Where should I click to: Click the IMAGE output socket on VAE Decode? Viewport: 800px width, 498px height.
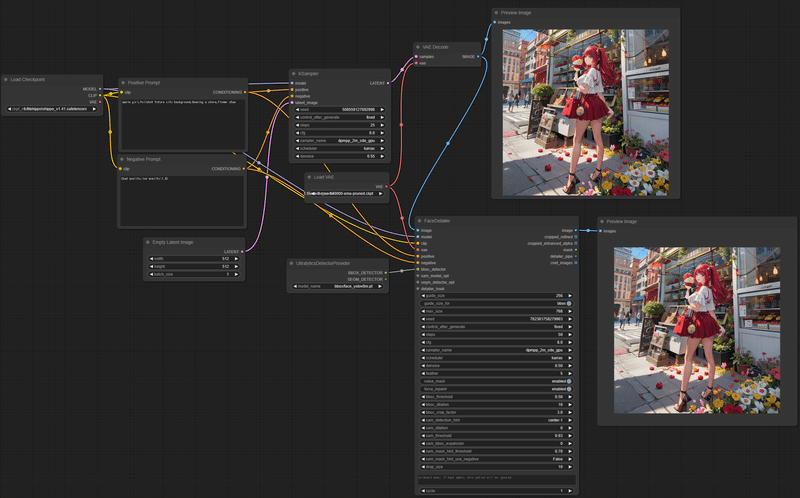[x=478, y=57]
